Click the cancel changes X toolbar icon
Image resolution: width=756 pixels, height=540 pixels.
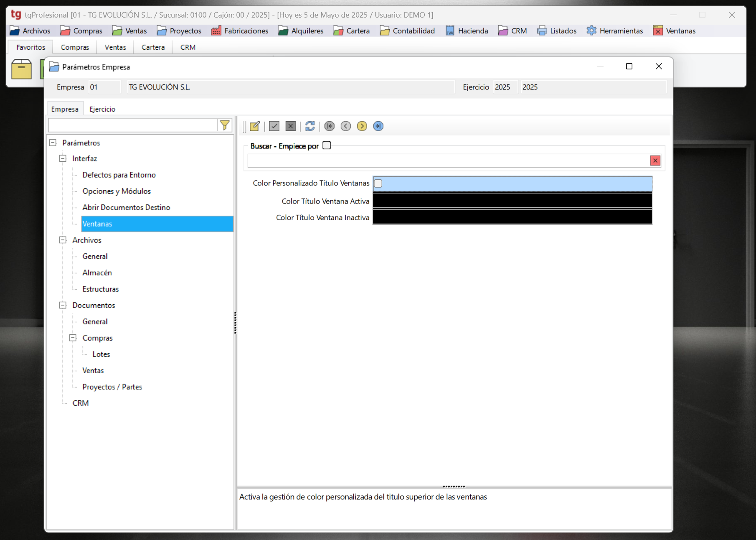click(x=291, y=126)
